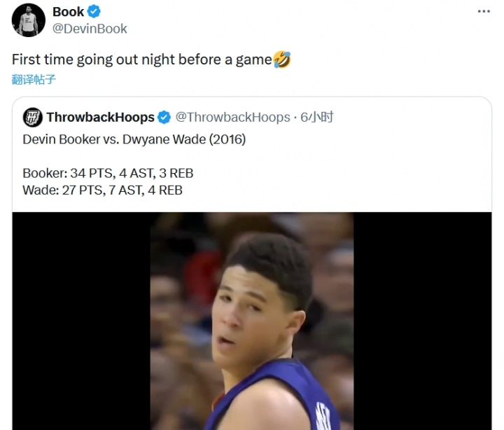
Task: Click the blue verified badge beside Book
Action: [94, 12]
